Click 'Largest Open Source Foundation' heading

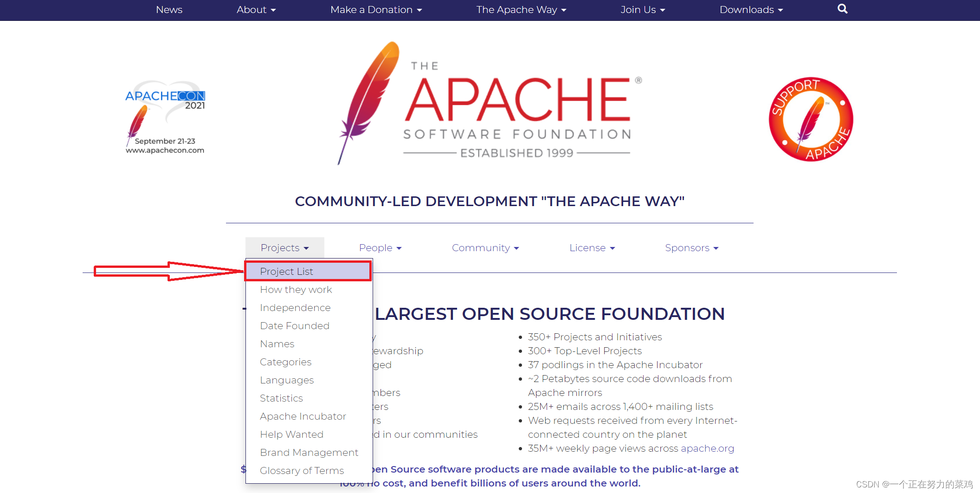[x=550, y=314]
